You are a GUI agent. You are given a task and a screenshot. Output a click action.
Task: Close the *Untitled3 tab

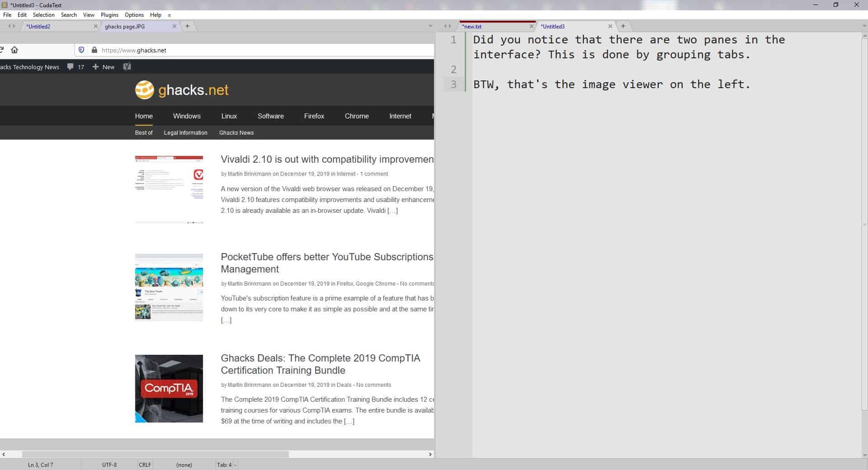coord(610,26)
